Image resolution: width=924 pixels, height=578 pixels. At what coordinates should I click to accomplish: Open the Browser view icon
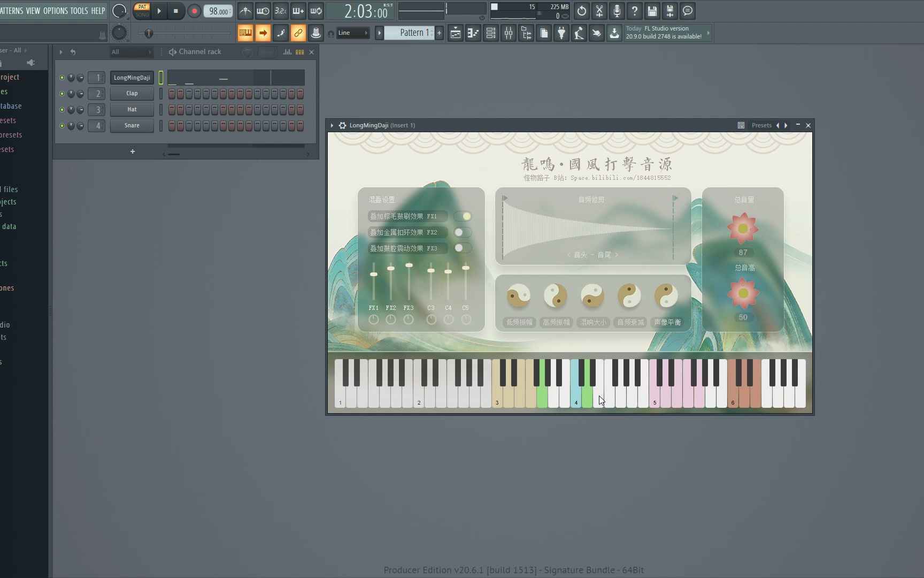point(526,33)
